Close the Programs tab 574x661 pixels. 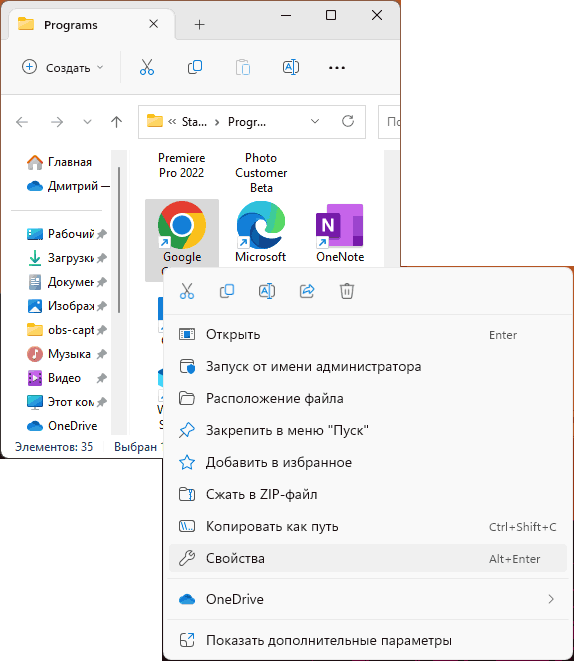point(154,24)
